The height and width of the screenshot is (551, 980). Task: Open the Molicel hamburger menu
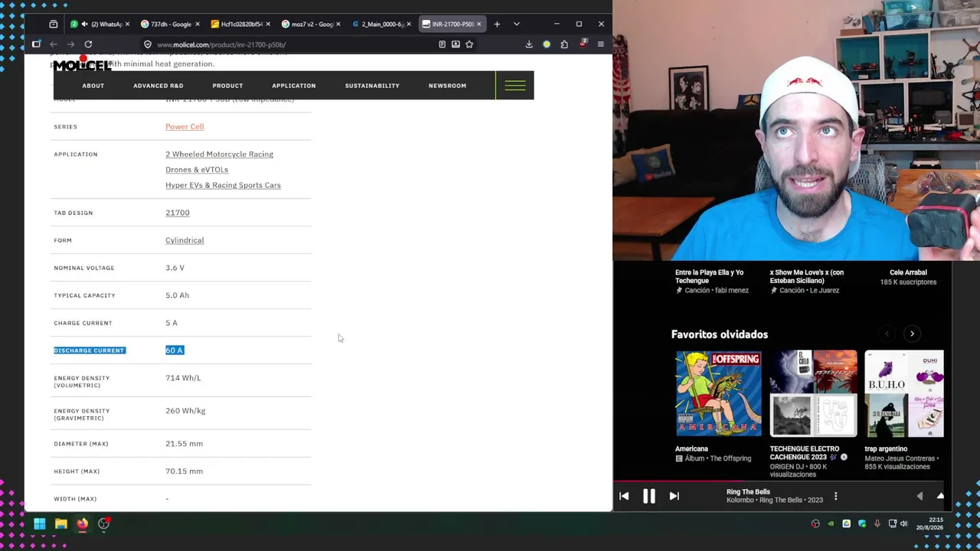(514, 85)
